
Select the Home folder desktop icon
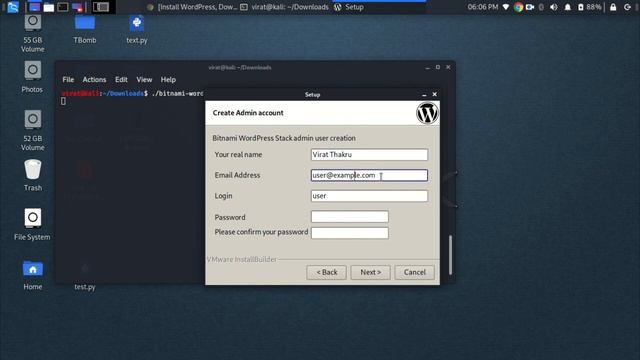pyautogui.click(x=33, y=275)
